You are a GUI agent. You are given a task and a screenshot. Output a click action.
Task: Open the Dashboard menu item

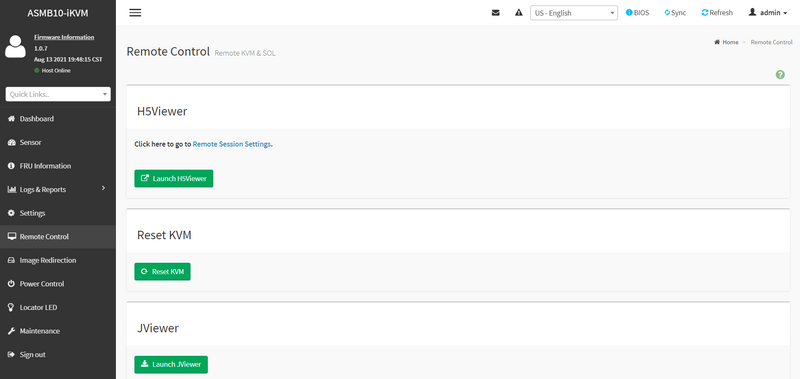point(58,119)
